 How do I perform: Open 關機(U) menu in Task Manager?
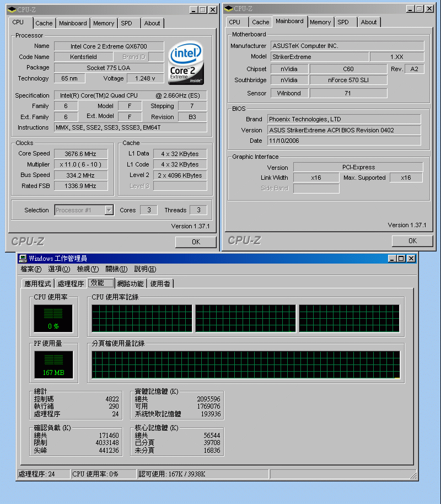(x=116, y=269)
